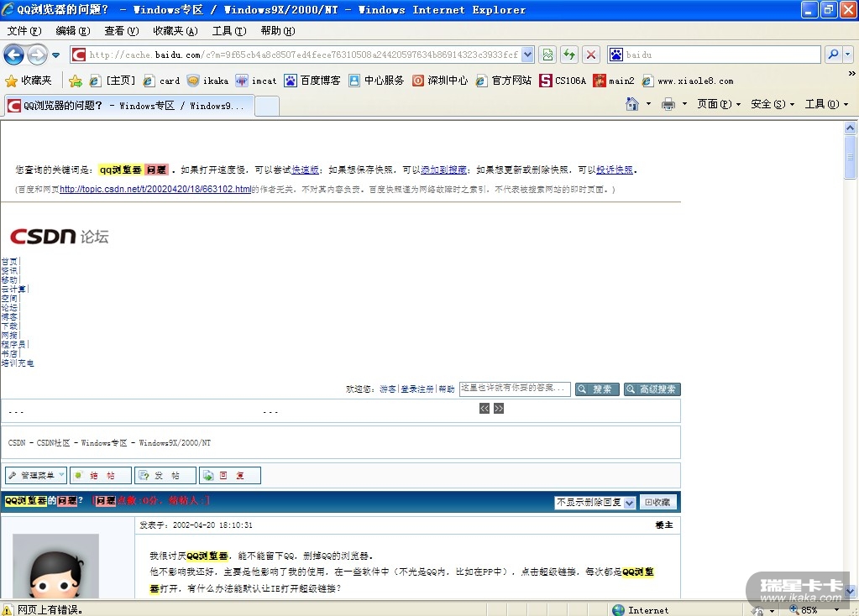This screenshot has height=616, width=859.
Task: Click the previous double-arrow button
Action: pyautogui.click(x=484, y=409)
